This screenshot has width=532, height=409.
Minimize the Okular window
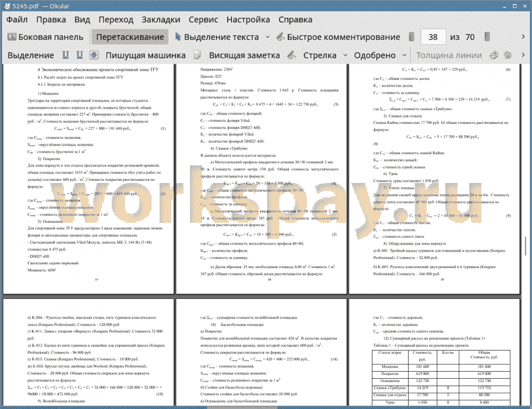tap(504, 6)
